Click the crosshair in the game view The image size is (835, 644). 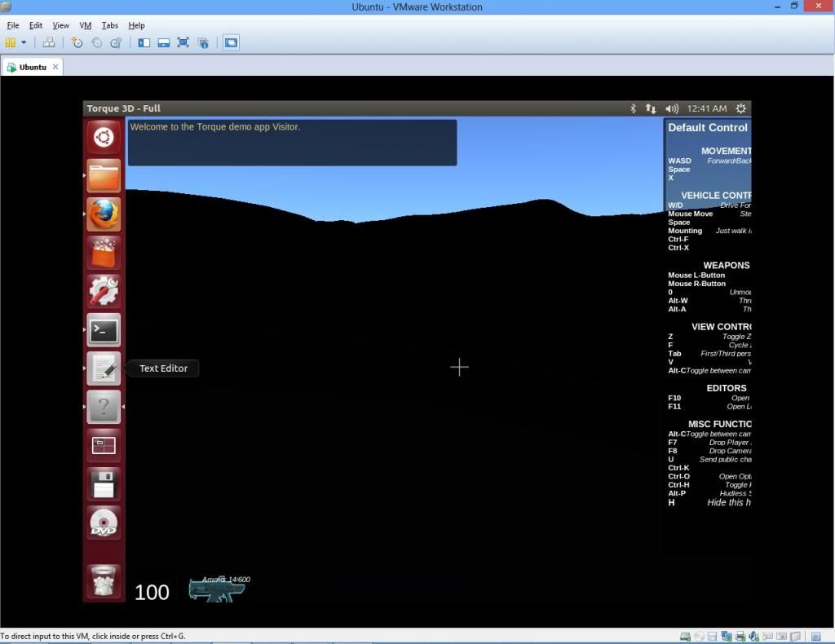click(x=459, y=367)
